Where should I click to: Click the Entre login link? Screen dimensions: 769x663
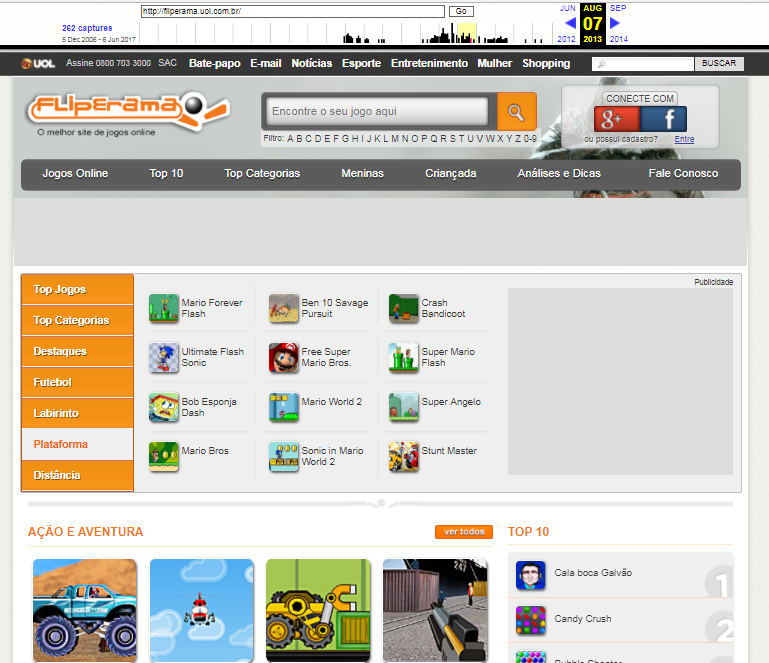coord(684,139)
